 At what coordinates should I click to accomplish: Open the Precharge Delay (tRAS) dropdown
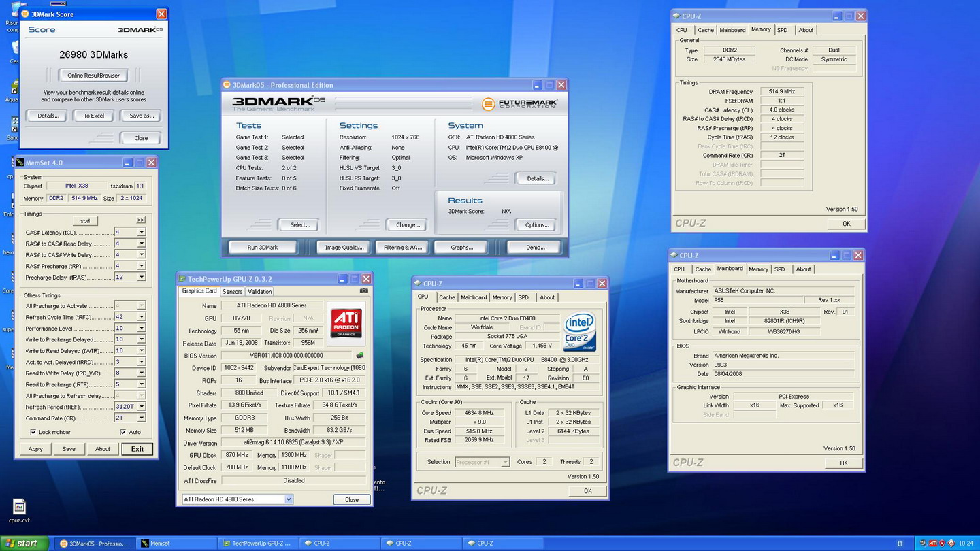tap(142, 277)
